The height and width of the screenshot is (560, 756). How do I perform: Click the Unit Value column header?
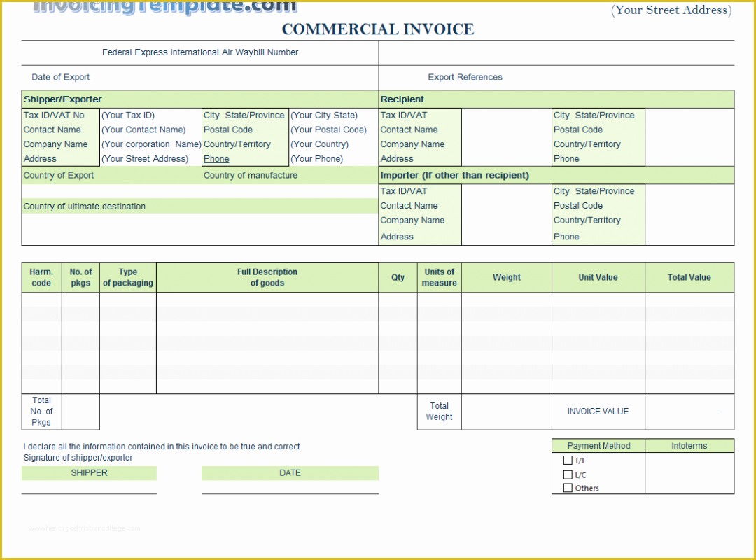pos(598,277)
